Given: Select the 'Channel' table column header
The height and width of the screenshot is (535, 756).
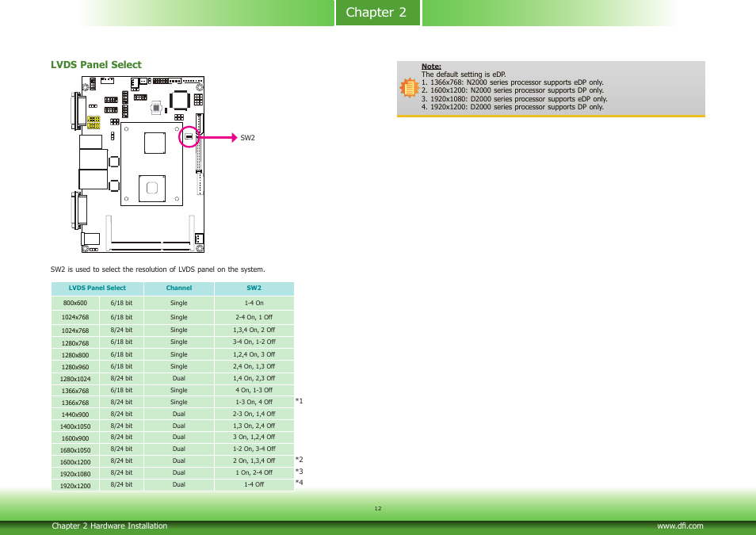Looking at the screenshot, I should (x=179, y=288).
